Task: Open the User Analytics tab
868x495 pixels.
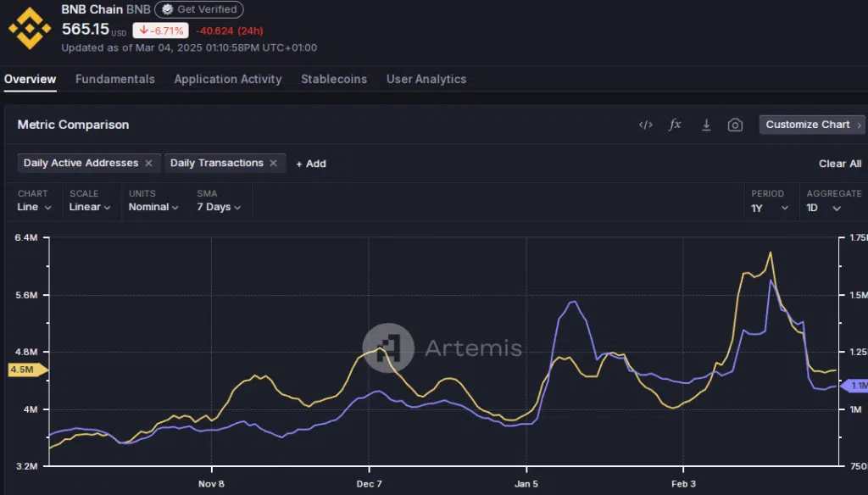Action: click(x=426, y=79)
